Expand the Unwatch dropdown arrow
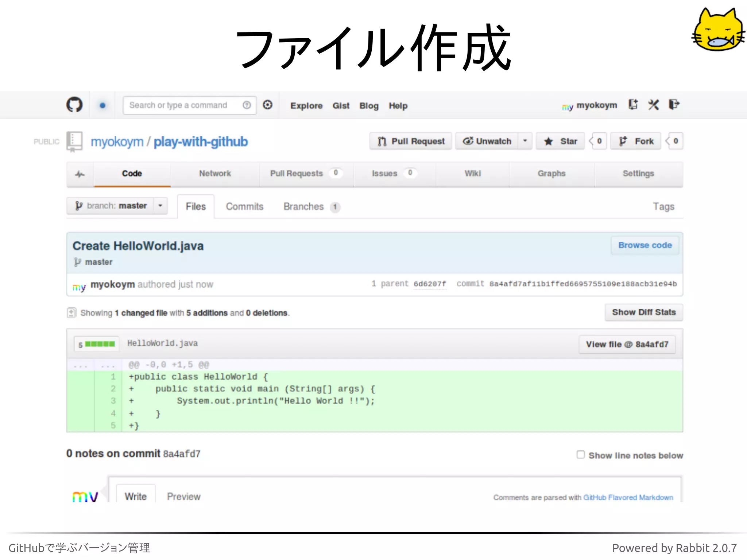The image size is (747, 560). click(x=525, y=141)
